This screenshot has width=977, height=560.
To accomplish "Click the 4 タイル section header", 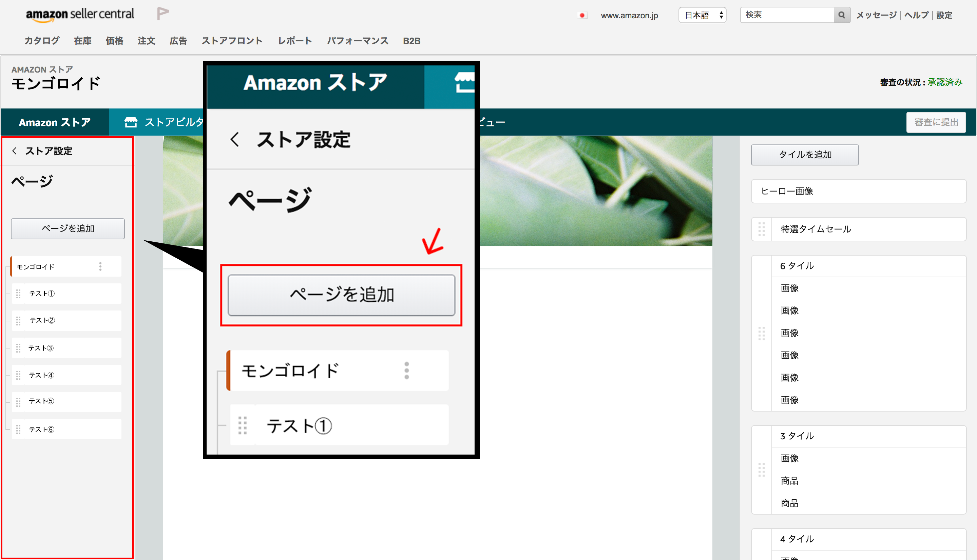I will (x=869, y=539).
